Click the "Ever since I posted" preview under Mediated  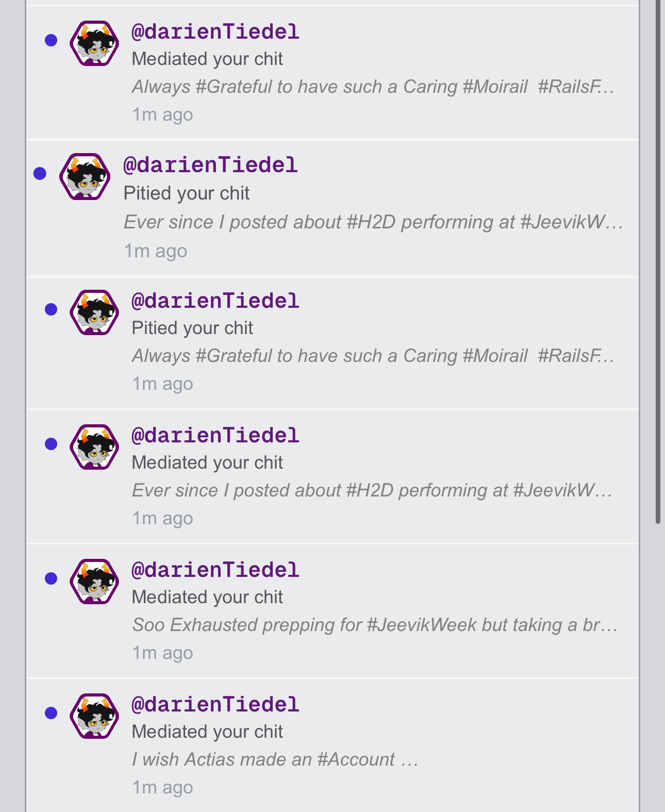tap(372, 490)
